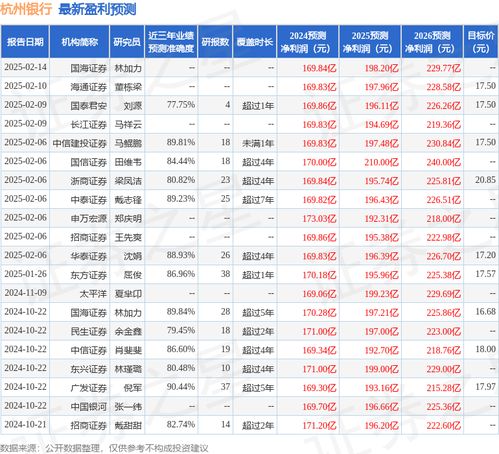Click coverage duration 超过7年

click(258, 200)
